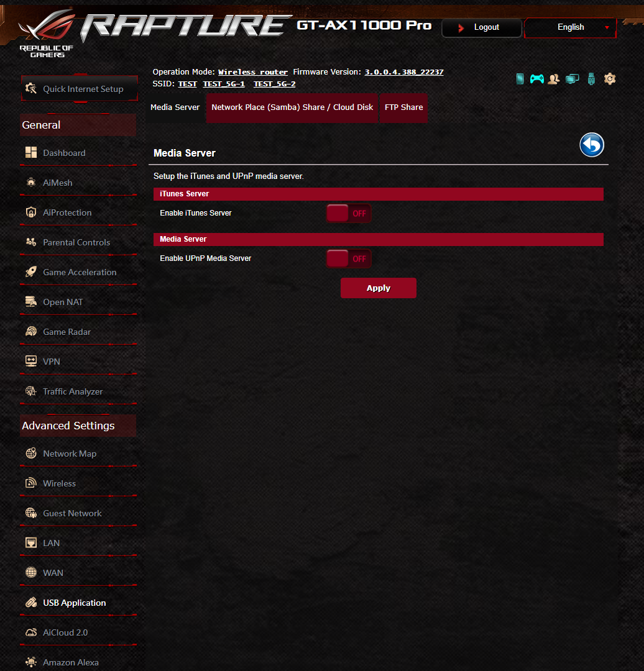Go back using the blue arrow icon

click(592, 145)
